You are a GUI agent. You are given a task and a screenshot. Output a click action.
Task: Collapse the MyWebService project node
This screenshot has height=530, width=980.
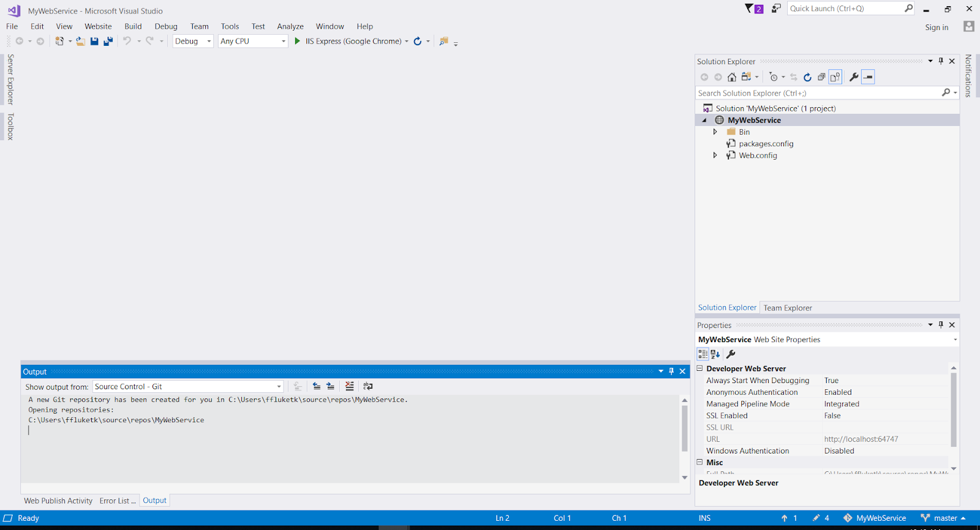tap(704, 121)
